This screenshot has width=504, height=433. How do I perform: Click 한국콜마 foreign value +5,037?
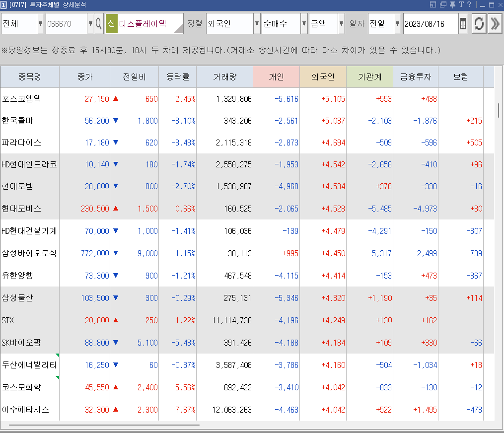click(x=333, y=121)
